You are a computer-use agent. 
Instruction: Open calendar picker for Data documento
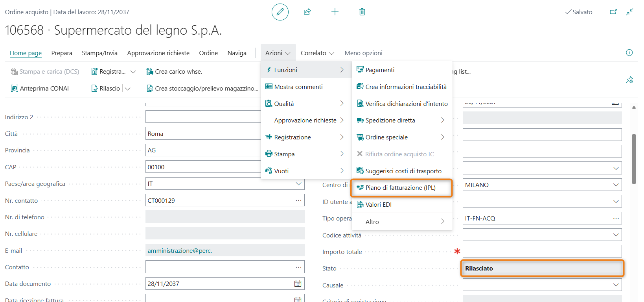tap(298, 284)
